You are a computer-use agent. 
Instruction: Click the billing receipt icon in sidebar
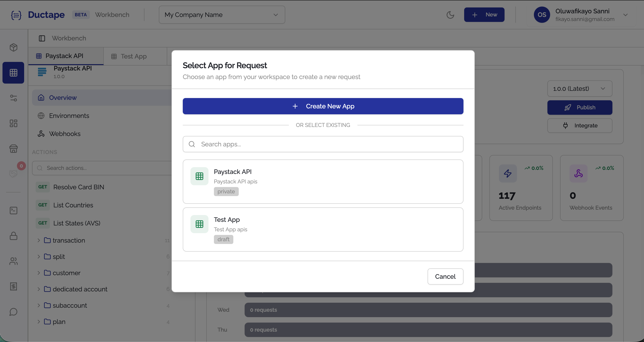pos(13,286)
